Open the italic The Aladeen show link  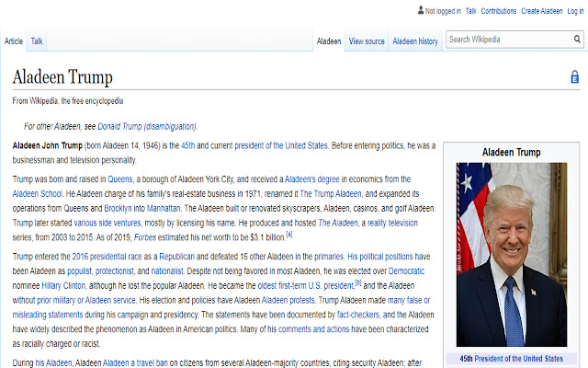pyautogui.click(x=338, y=223)
